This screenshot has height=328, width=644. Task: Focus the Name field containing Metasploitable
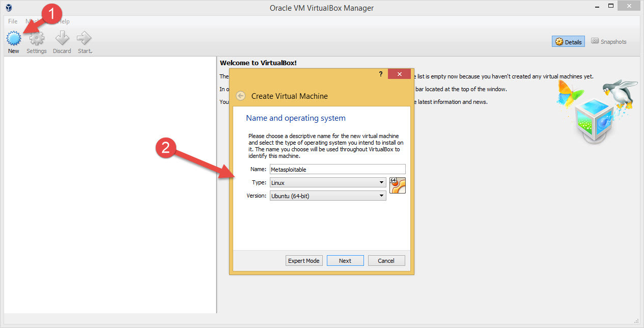click(338, 169)
